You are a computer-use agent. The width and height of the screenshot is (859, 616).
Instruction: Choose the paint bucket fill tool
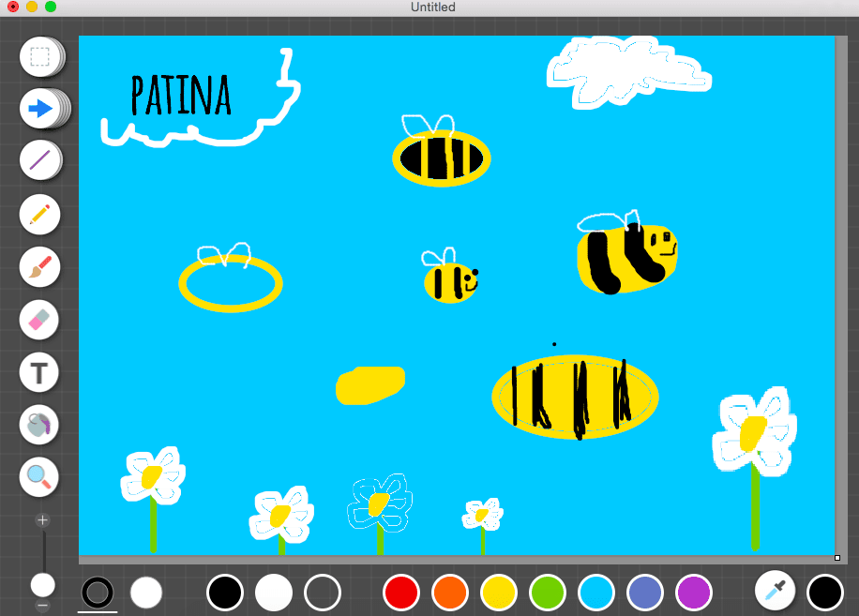[39, 426]
